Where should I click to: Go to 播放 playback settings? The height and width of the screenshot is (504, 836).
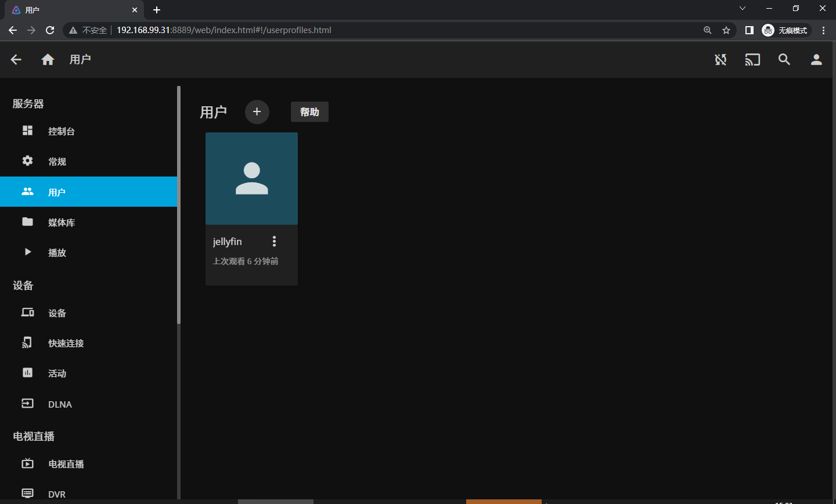pos(57,253)
